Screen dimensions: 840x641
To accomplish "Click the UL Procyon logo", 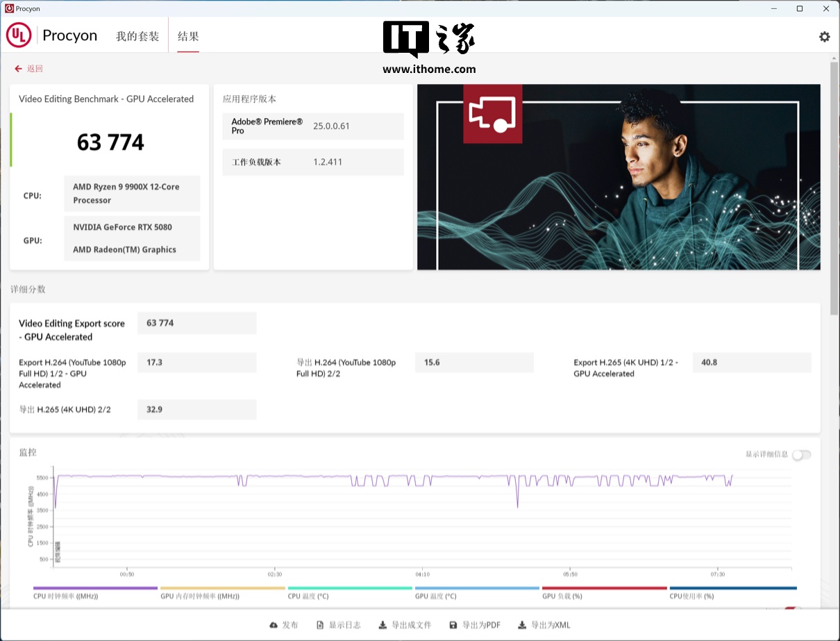I will [19, 35].
